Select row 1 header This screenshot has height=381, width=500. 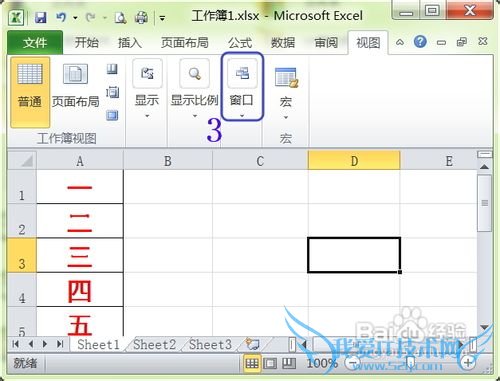(22, 187)
